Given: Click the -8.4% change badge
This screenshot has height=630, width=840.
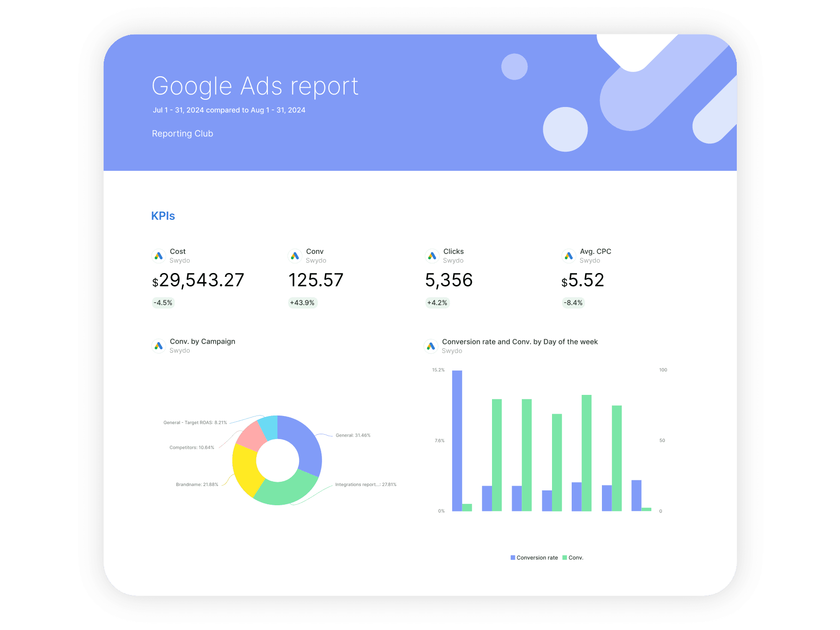Looking at the screenshot, I should click(x=573, y=303).
